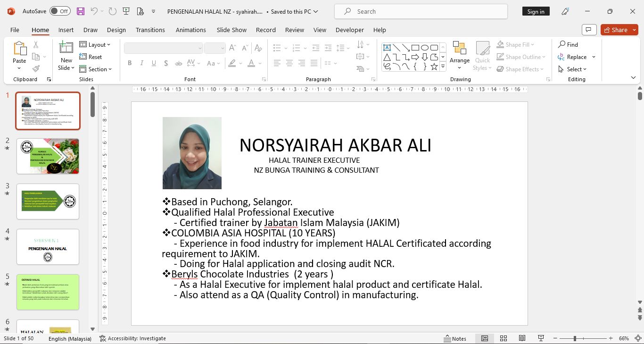This screenshot has width=644, height=344.
Task: Toggle the AutoSave switch
Action: tap(60, 11)
